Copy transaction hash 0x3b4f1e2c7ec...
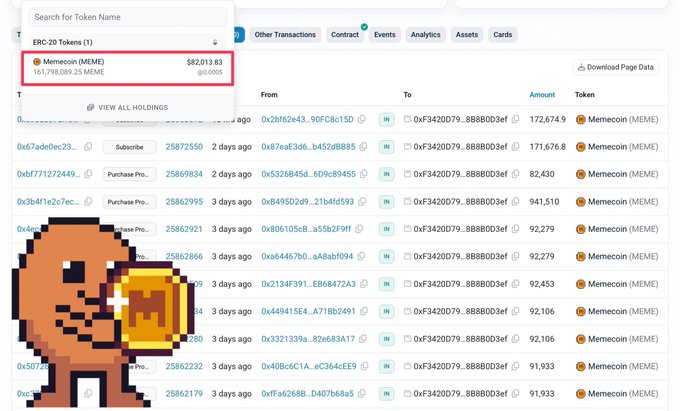680x411 pixels. pos(88,202)
